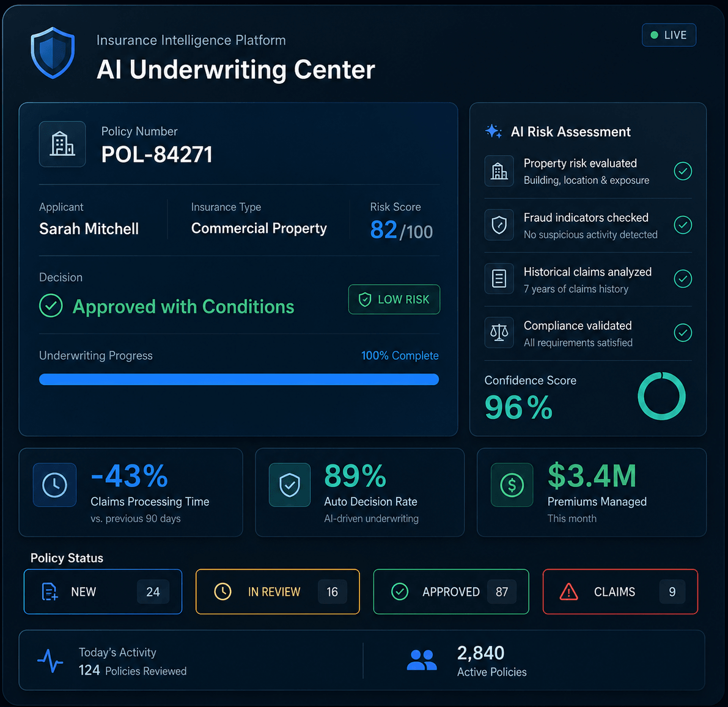This screenshot has height=707, width=728.
Task: Click the -43% Claims Processing Time value
Action: click(130, 476)
